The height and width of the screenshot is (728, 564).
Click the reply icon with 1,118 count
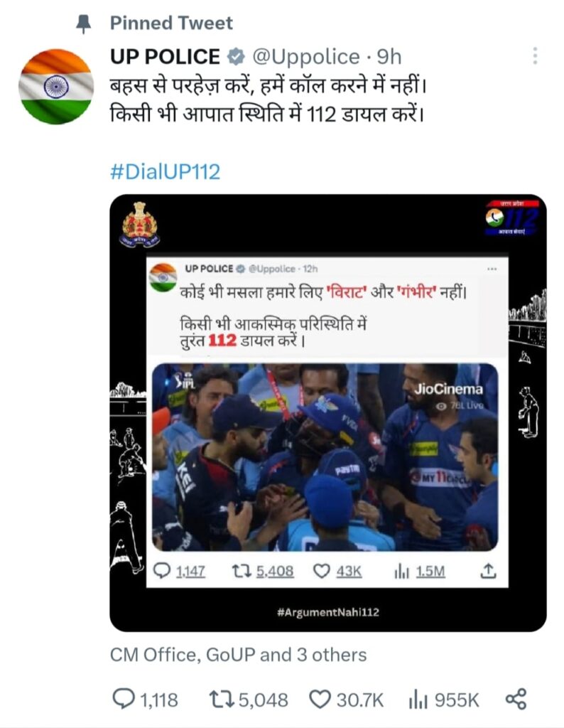pos(124,699)
